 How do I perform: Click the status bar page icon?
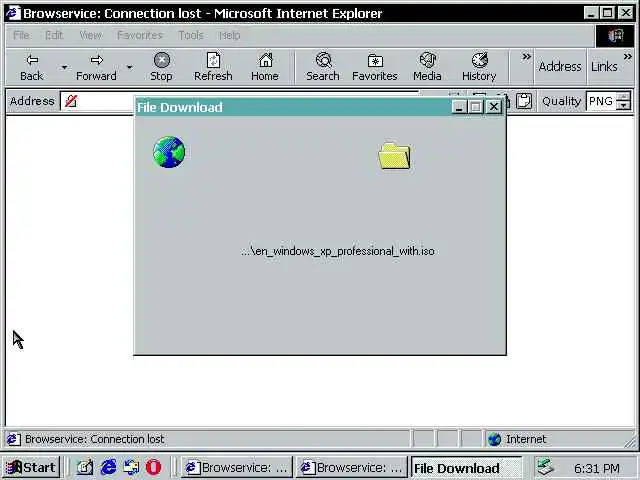[x=13, y=439]
